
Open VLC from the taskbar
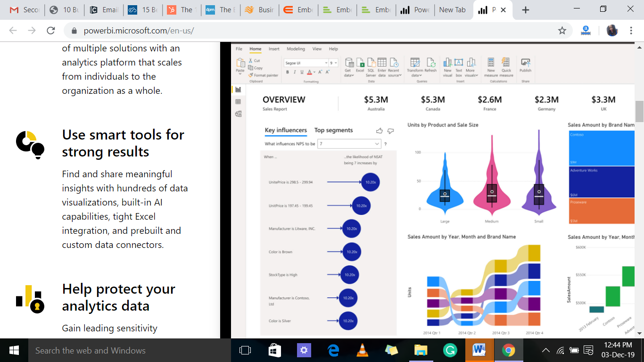362,350
